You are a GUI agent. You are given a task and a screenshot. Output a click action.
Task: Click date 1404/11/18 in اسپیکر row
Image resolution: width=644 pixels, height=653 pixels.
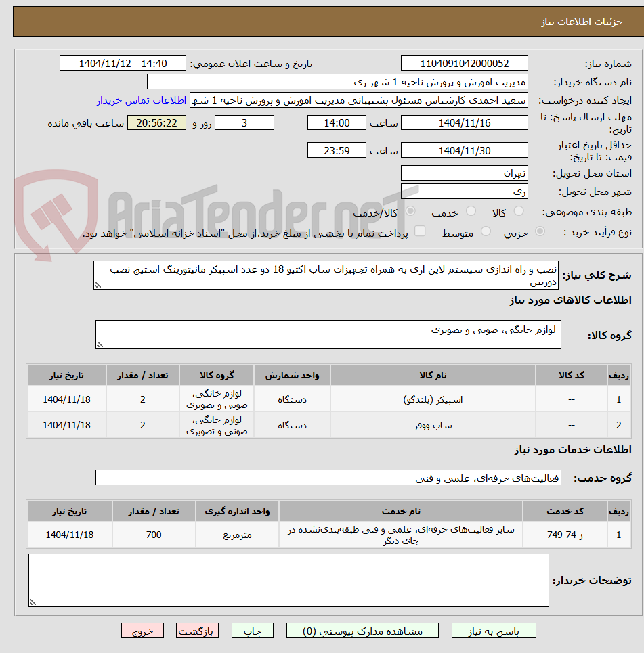point(66,399)
